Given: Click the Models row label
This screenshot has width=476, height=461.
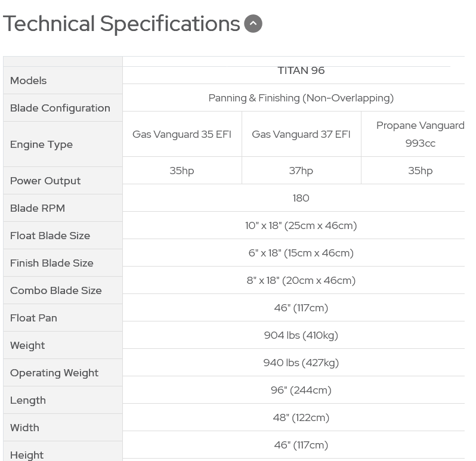Looking at the screenshot, I should pyautogui.click(x=28, y=81).
